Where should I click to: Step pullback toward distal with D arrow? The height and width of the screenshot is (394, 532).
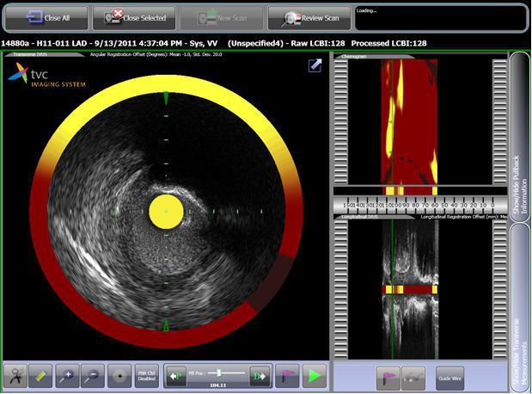pos(260,376)
